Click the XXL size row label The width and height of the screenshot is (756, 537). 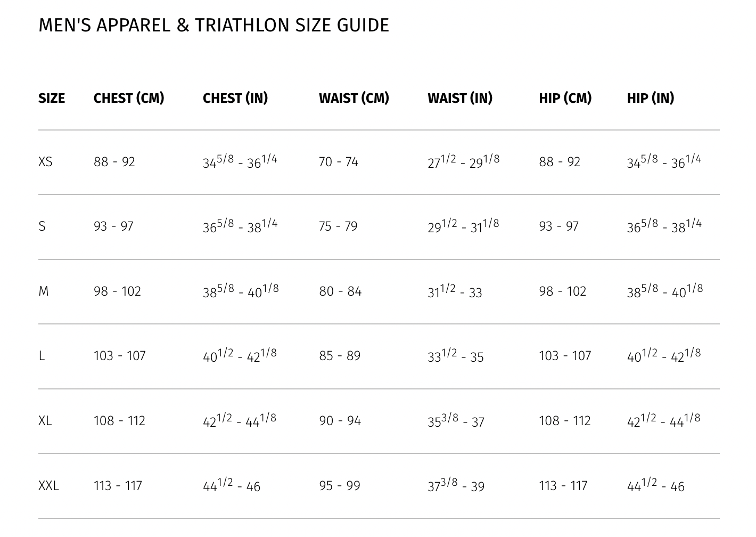click(48, 486)
